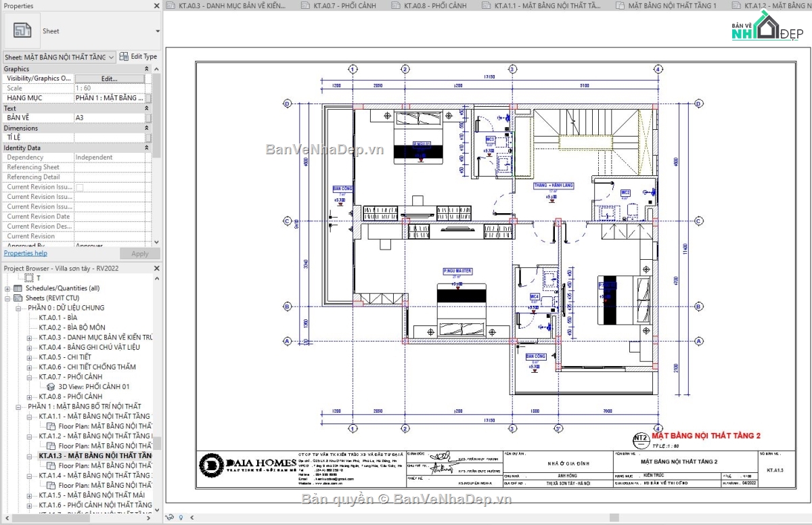Click the small button beside BẢN VẼ value
812x525 pixels.
click(x=148, y=118)
